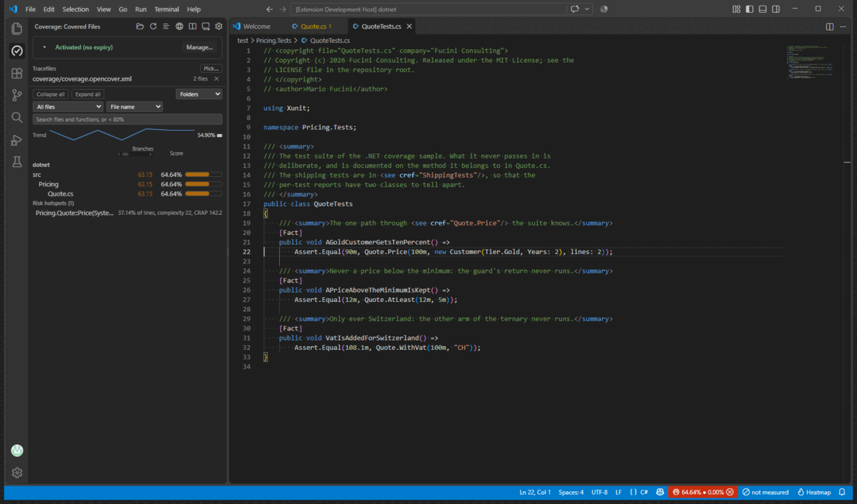
Task: Close the QuoteTests.cs tab
Action: pyautogui.click(x=409, y=26)
